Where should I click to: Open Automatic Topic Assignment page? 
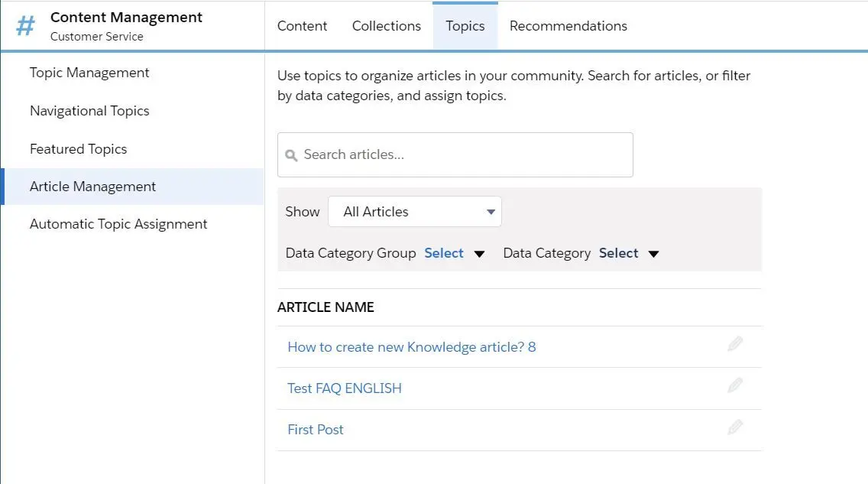[x=118, y=224]
